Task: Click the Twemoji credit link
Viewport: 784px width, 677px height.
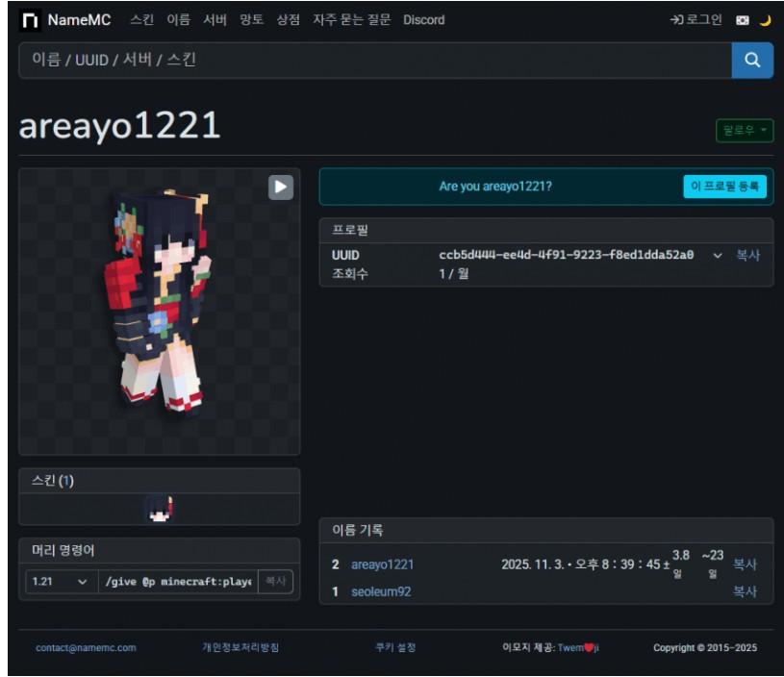Action: pyautogui.click(x=577, y=648)
